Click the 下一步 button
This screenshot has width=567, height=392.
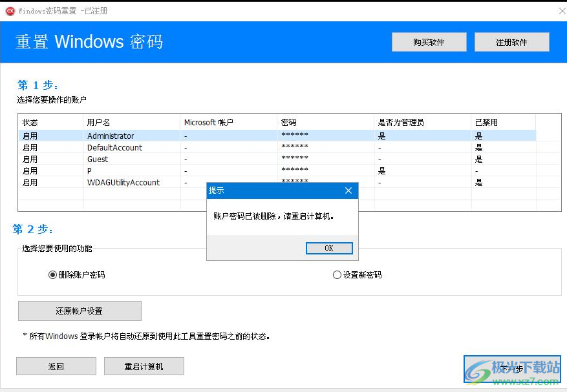tap(512, 369)
